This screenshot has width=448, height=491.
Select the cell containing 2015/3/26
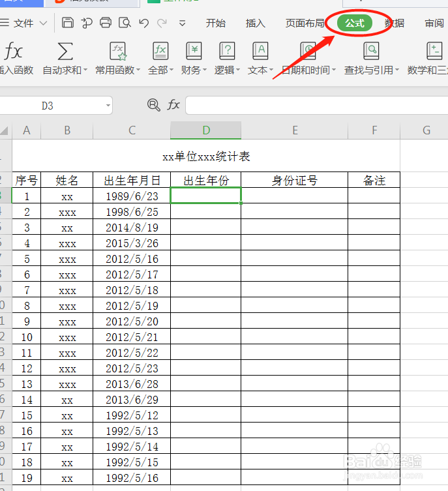click(132, 243)
